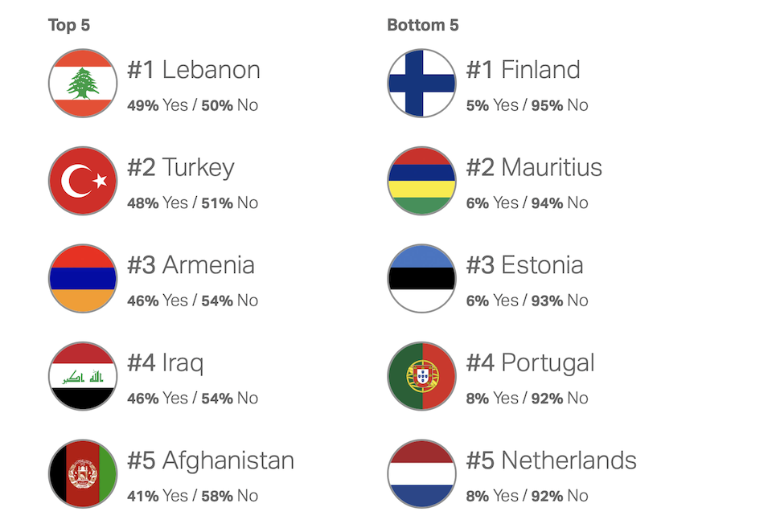Click the Estonia flag icon

421,278
